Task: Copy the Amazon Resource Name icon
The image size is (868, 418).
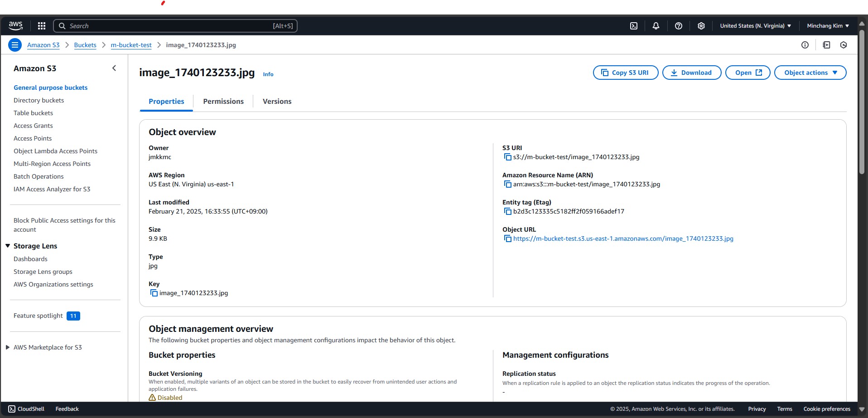Action: click(508, 185)
